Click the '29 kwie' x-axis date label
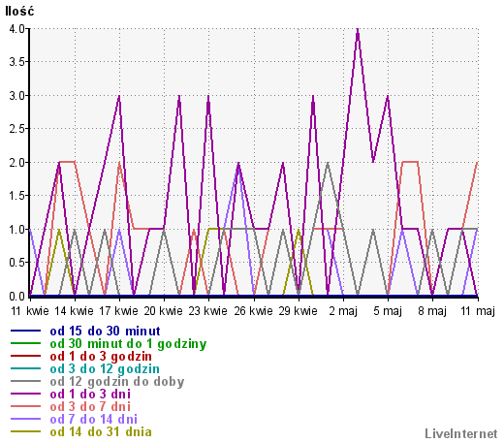This screenshot has width=504, height=443. 298,311
